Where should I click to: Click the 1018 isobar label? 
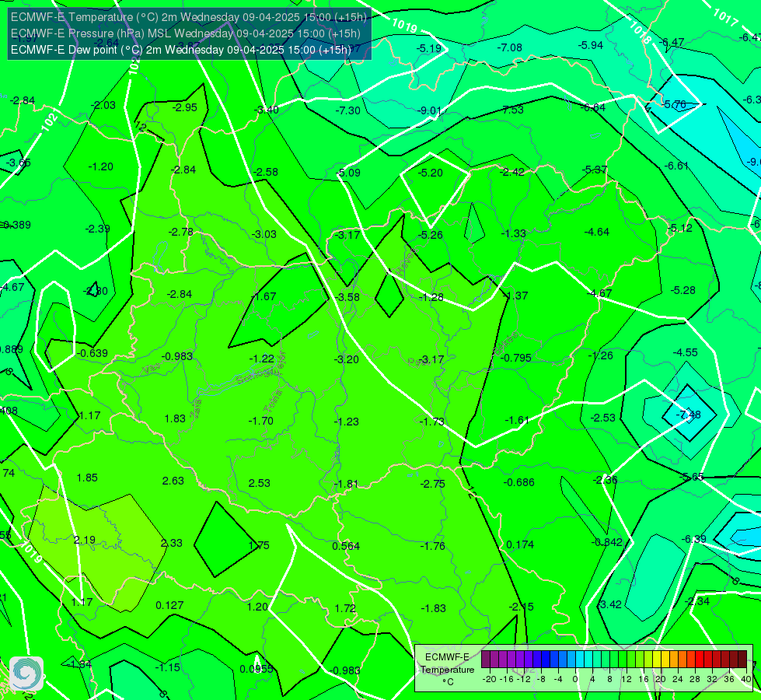click(x=640, y=33)
